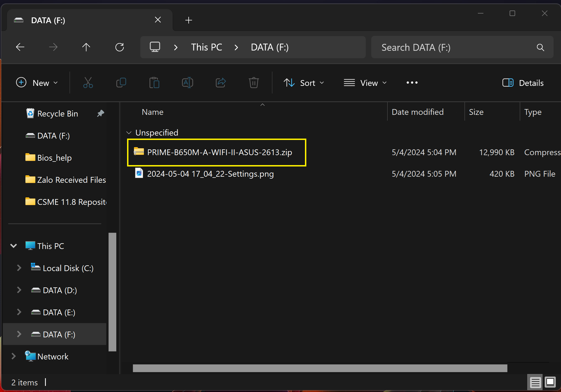Open the Sort dropdown
Image resolution: width=561 pixels, height=392 pixels.
pos(304,83)
